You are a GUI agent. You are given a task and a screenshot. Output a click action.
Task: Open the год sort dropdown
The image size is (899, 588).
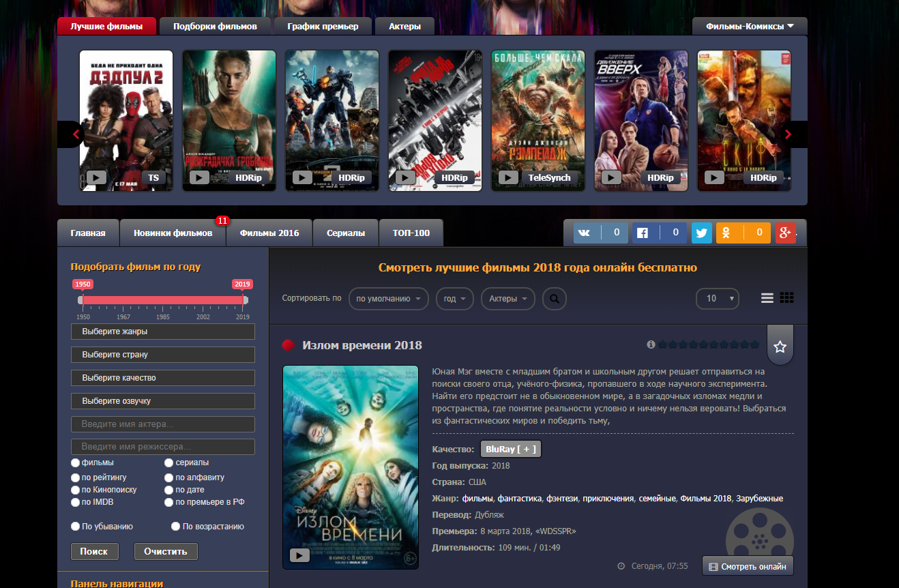pyautogui.click(x=455, y=299)
